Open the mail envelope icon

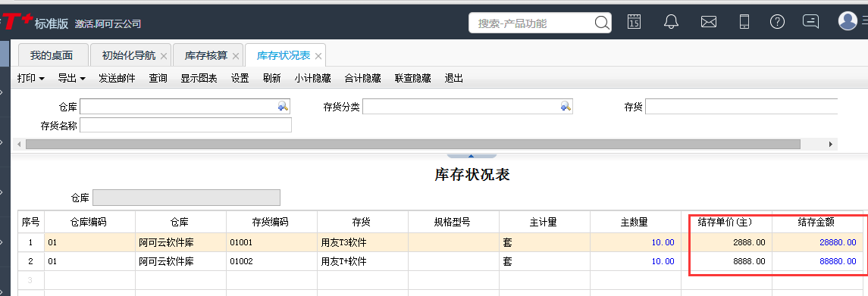point(709,22)
